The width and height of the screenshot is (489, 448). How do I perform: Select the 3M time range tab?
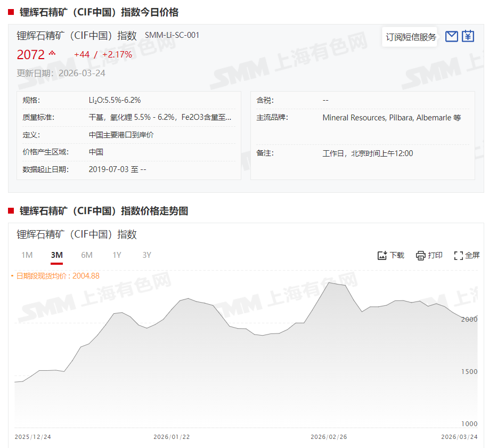click(x=57, y=255)
